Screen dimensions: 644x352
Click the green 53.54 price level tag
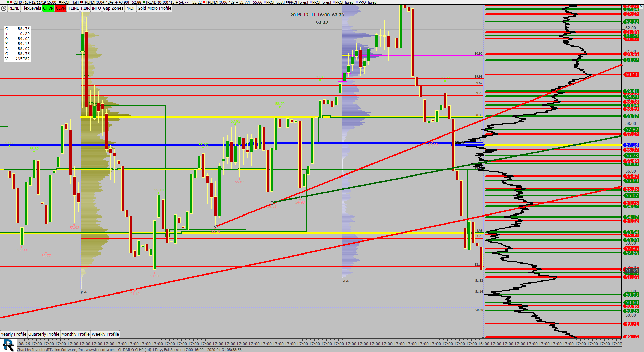[631, 232]
